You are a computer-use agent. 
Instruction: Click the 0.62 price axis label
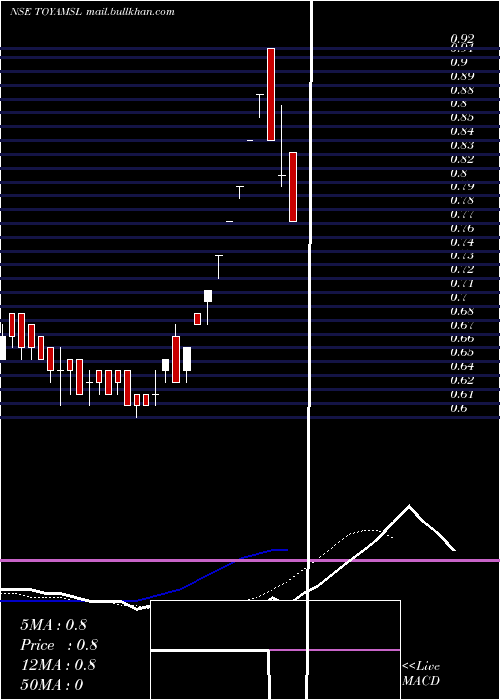(x=462, y=380)
